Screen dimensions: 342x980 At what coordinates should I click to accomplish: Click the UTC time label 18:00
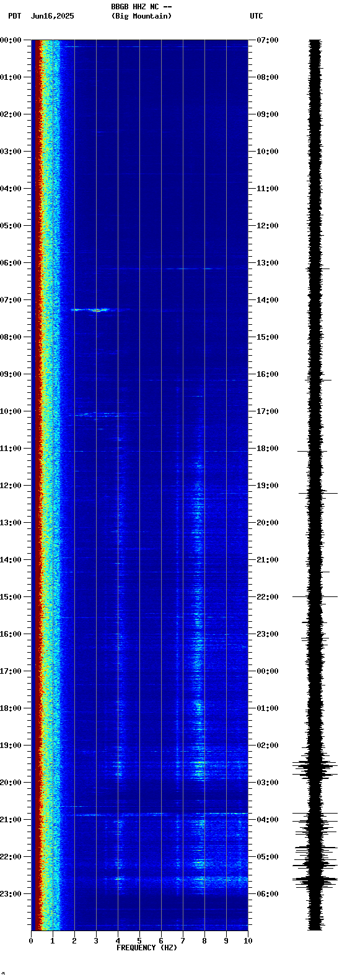click(268, 449)
